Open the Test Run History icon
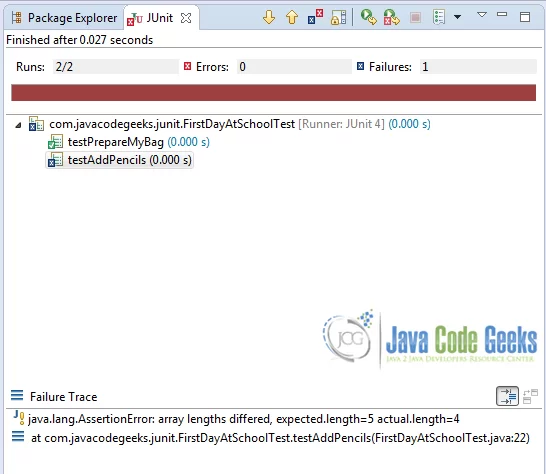This screenshot has width=546, height=474. 439,17
